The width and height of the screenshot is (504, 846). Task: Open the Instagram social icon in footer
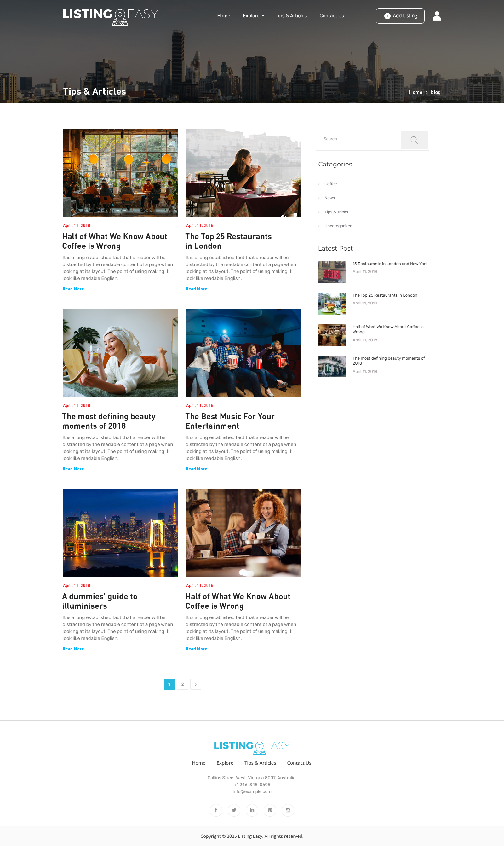point(288,810)
